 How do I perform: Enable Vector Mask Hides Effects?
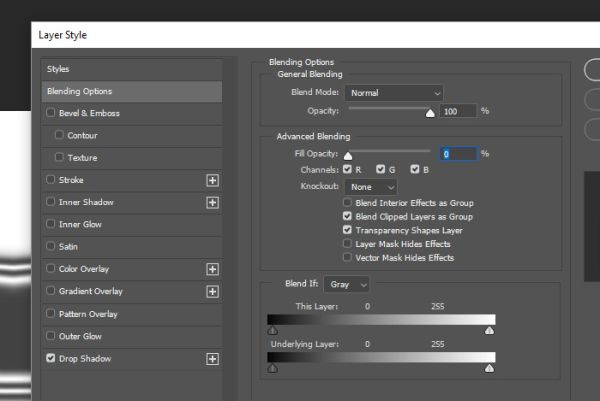(347, 257)
